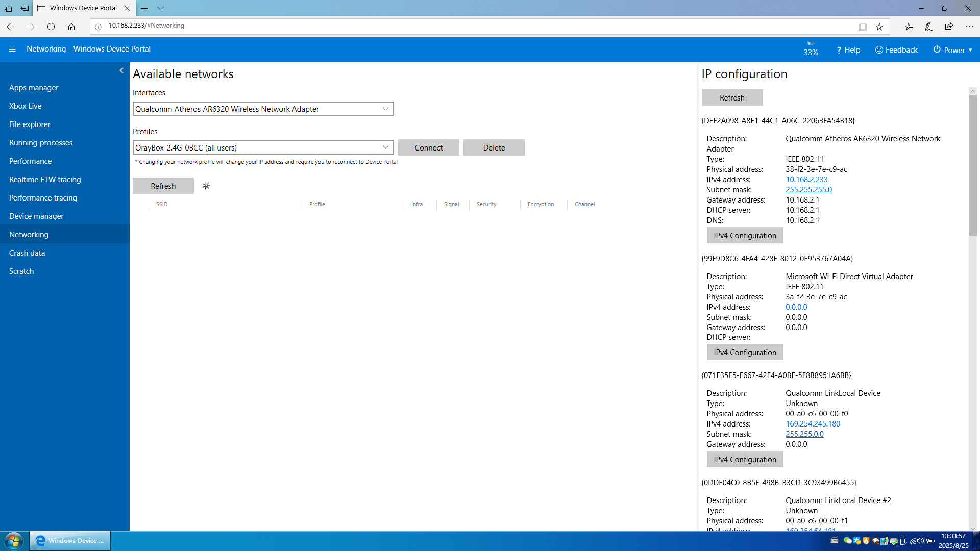
Task: Click the WeChat tray icon
Action: click(x=848, y=541)
